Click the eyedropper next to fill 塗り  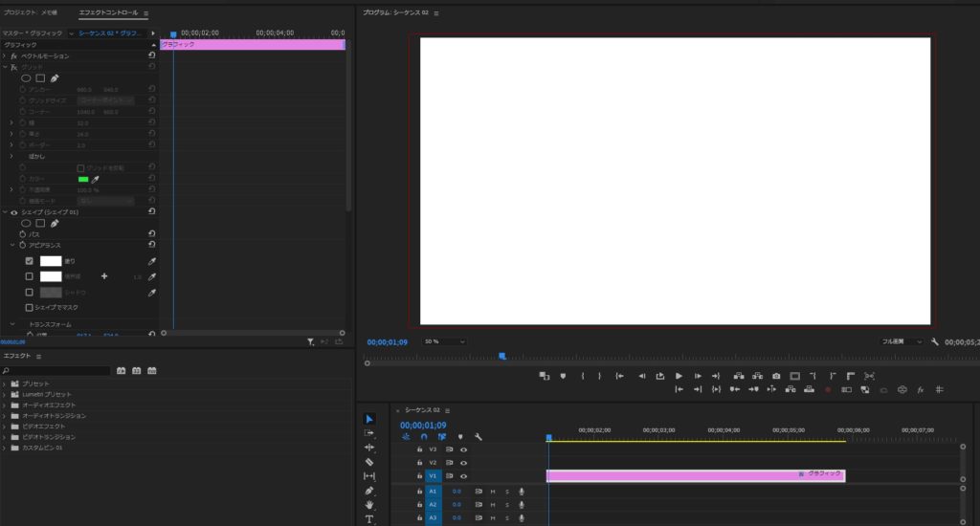point(152,261)
